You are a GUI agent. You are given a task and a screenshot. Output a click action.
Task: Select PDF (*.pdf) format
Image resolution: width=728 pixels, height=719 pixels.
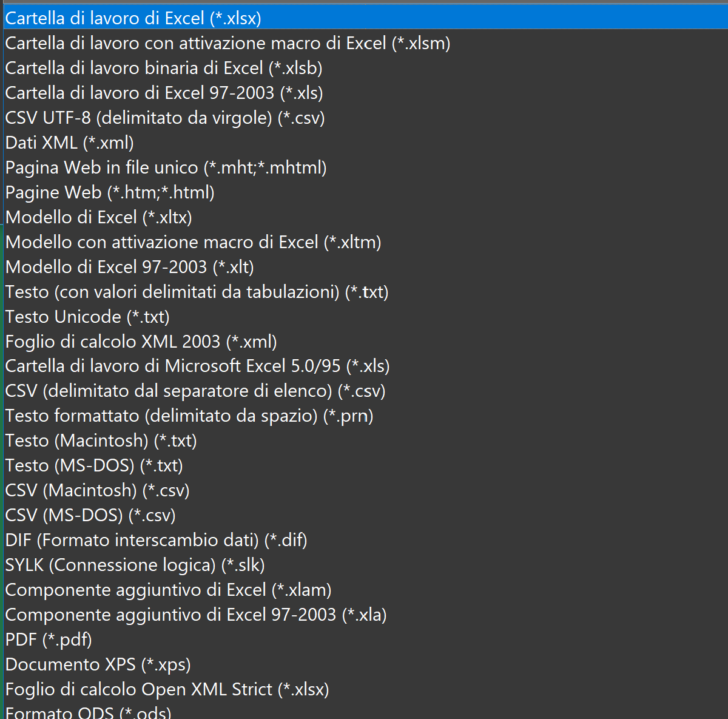[x=365, y=640]
